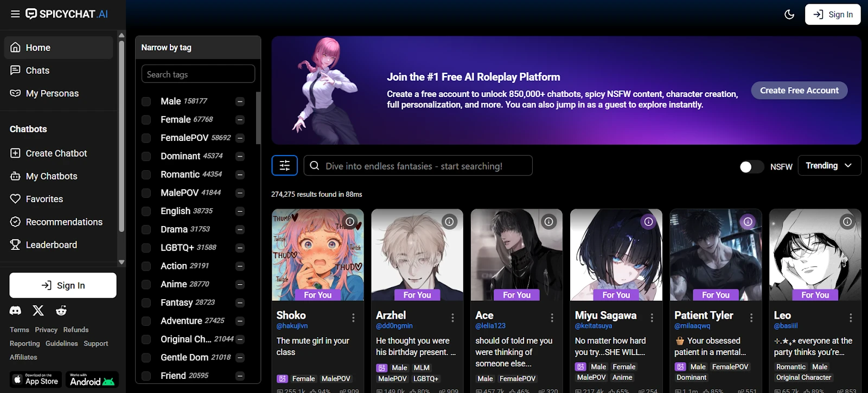Screen dimensions: 868x393
Task: Click info icon on Ace card
Action: (549, 222)
